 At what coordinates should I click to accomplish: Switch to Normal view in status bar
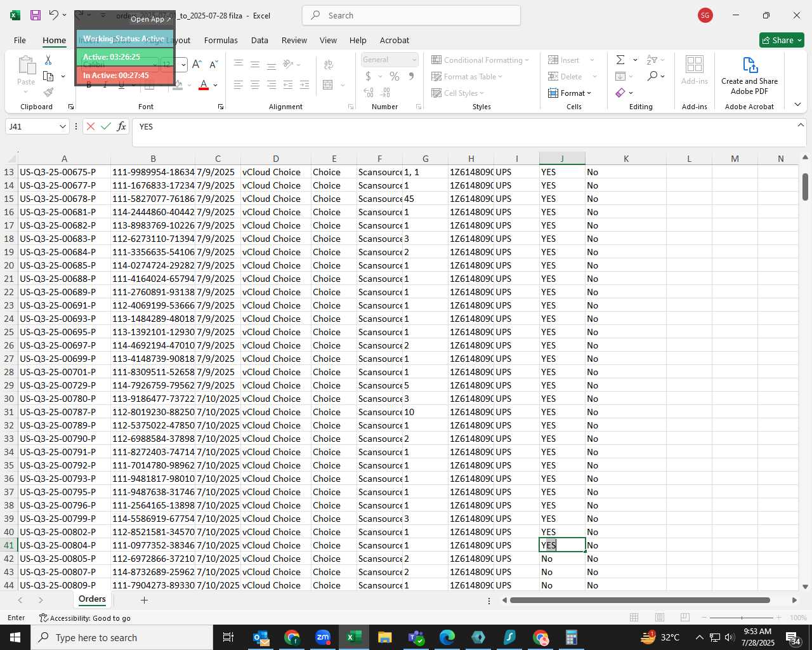tap(634, 617)
